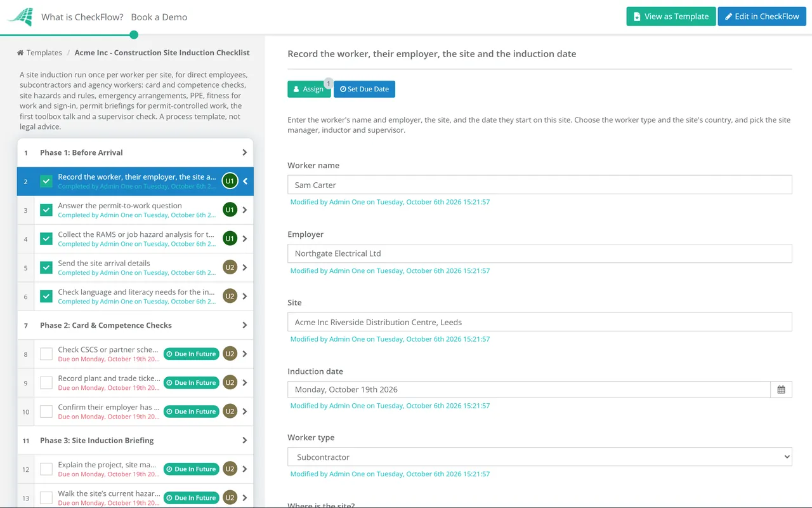Click the U2 avatar on Walk the site's current hazards task
This screenshot has height=508, width=812.
(x=230, y=498)
